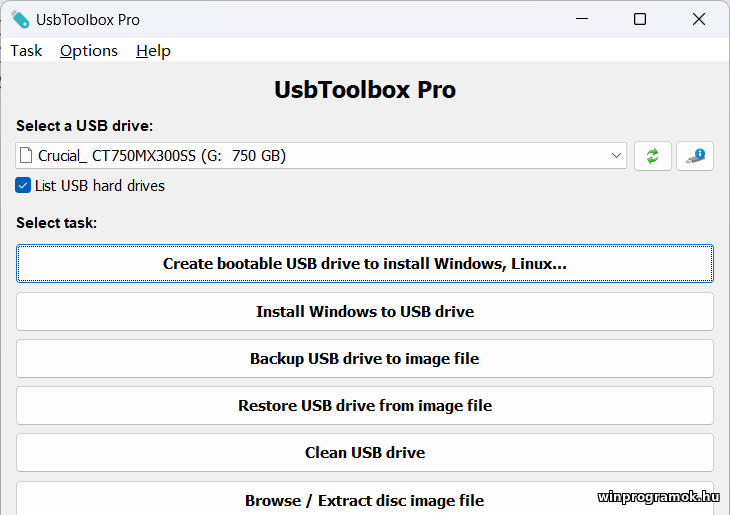This screenshot has width=730, height=515.
Task: Click the Clean USB drive button
Action: click(x=365, y=453)
